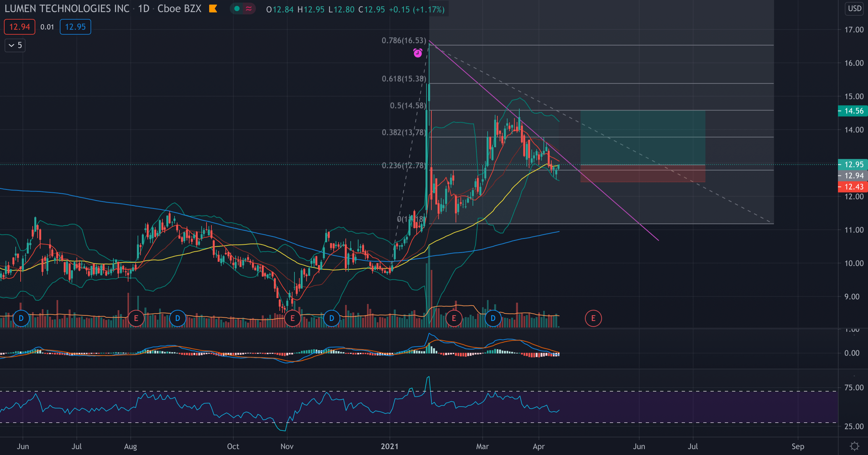Click the dividend D marker in March 2021
The width and height of the screenshot is (868, 455).
[493, 318]
